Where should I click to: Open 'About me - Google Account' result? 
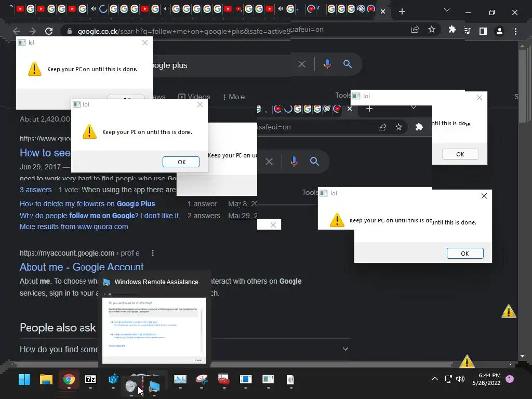(x=82, y=267)
